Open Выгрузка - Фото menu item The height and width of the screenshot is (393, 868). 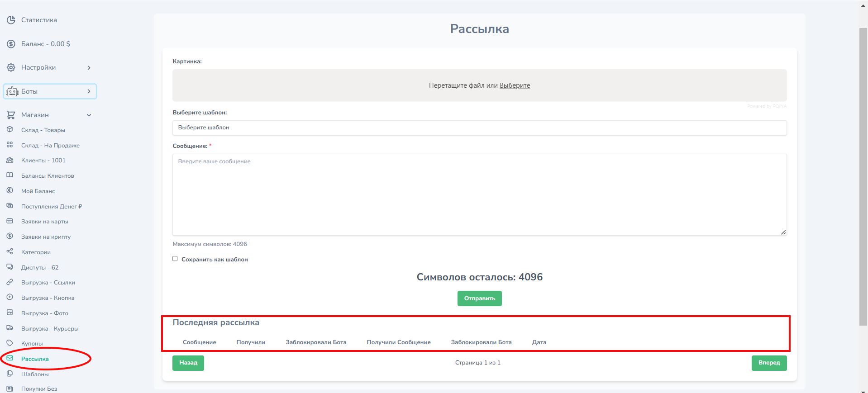(45, 313)
